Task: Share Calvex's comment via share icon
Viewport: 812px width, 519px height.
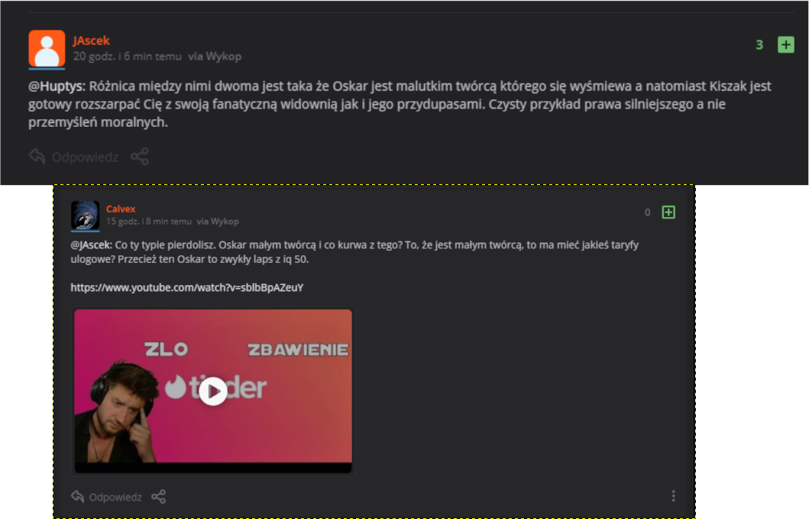Action: [x=158, y=497]
